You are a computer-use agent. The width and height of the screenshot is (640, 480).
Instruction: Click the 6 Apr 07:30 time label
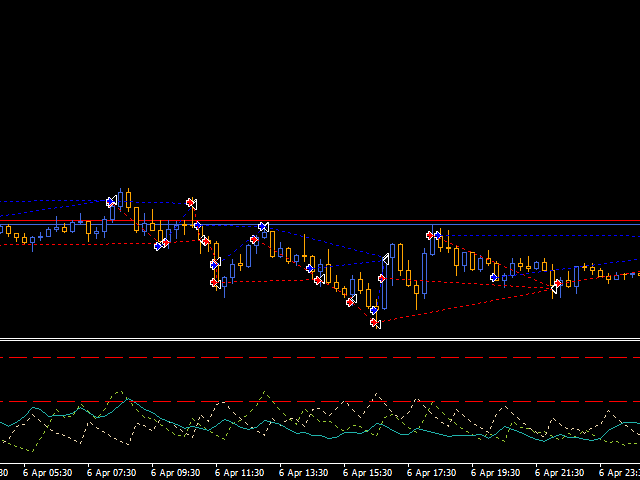[x=111, y=472]
